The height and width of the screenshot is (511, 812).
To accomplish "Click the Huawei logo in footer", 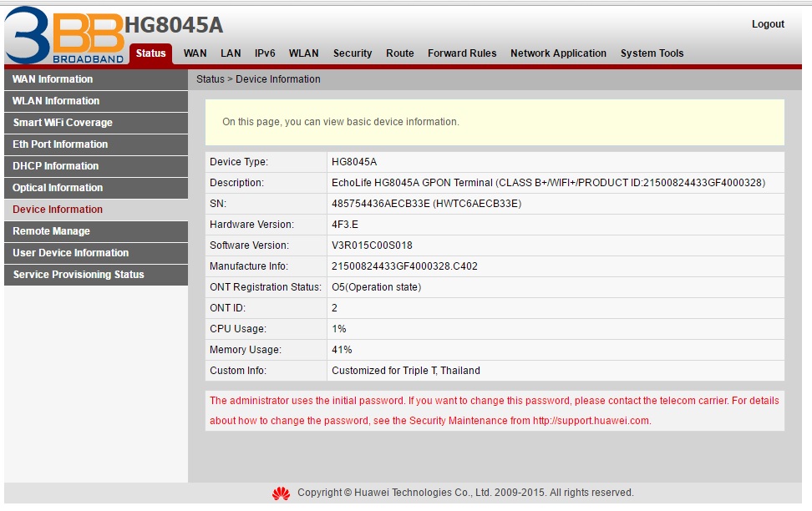I will click(x=282, y=493).
